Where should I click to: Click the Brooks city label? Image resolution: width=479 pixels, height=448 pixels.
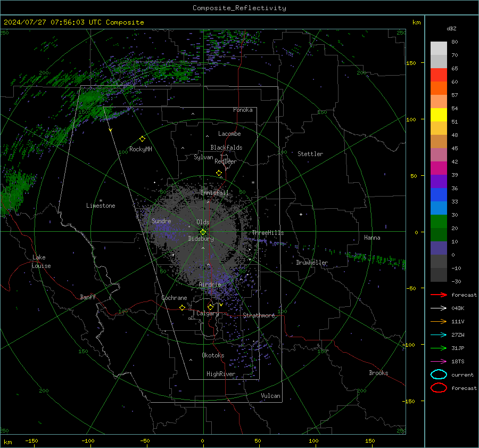tap(378, 373)
